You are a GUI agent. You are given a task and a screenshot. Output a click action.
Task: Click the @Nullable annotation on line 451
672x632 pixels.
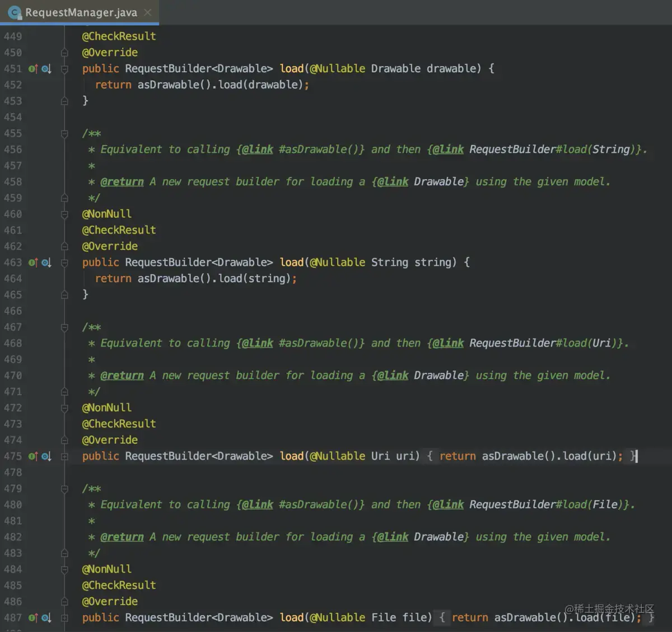coord(337,69)
